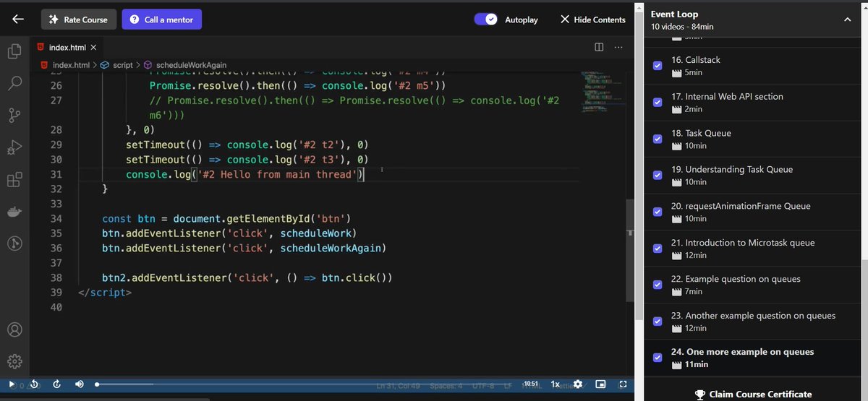This screenshot has width=868, height=401.
Task: Enable picture-in-picture mode
Action: pos(601,385)
